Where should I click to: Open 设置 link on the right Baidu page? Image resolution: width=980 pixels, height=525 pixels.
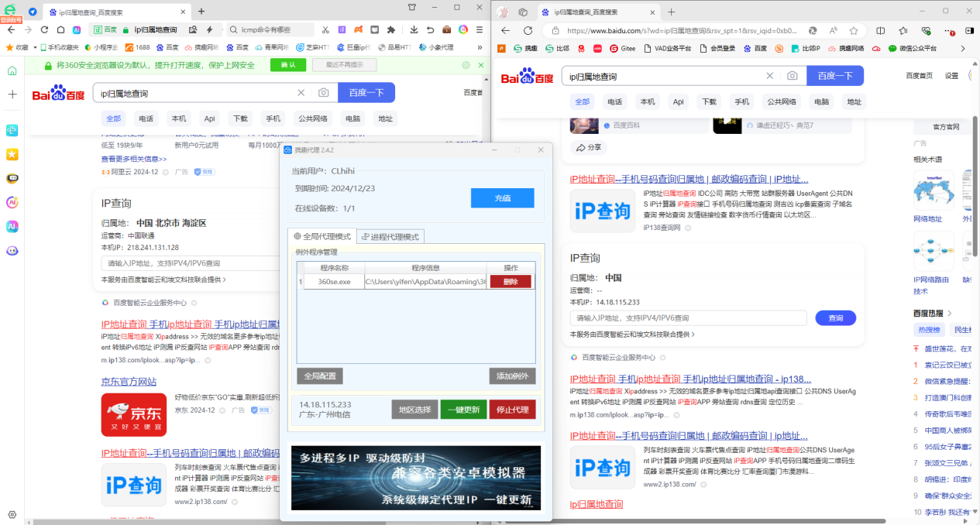tap(951, 76)
